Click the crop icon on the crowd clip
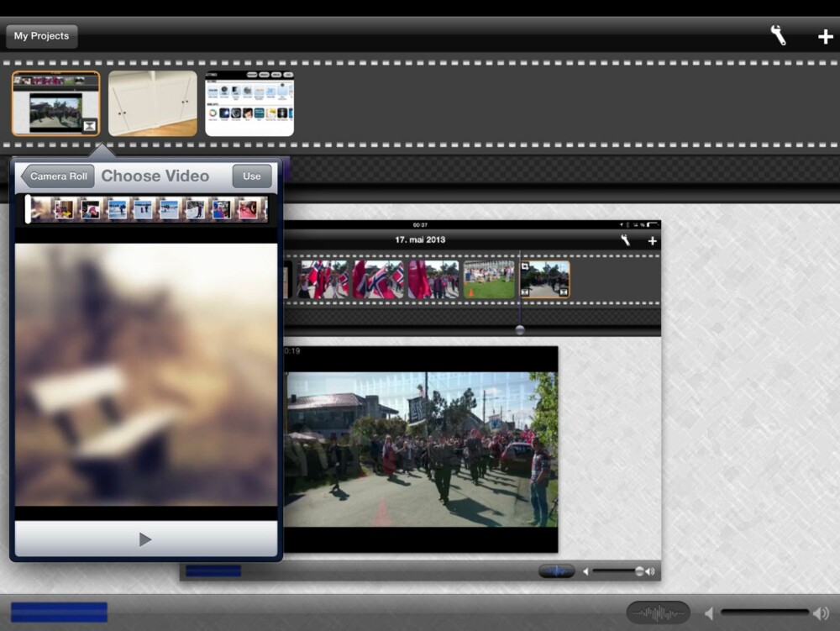This screenshot has width=840, height=631. click(x=525, y=266)
